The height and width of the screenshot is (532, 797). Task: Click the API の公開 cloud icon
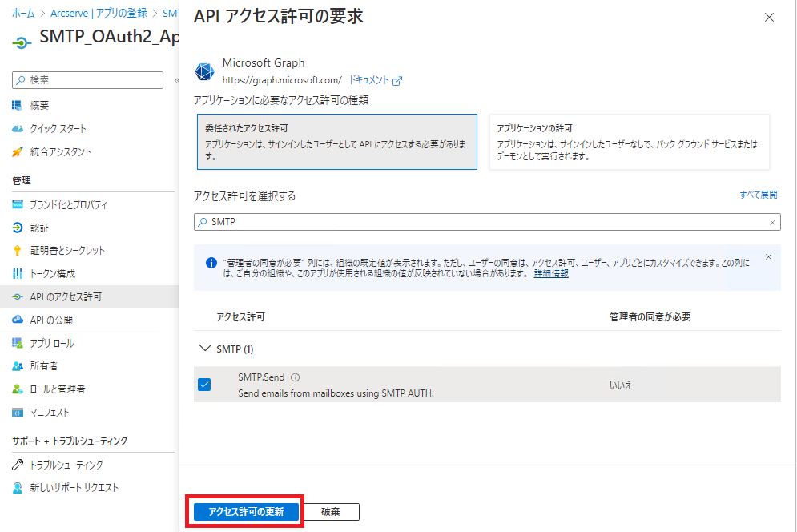(18, 320)
